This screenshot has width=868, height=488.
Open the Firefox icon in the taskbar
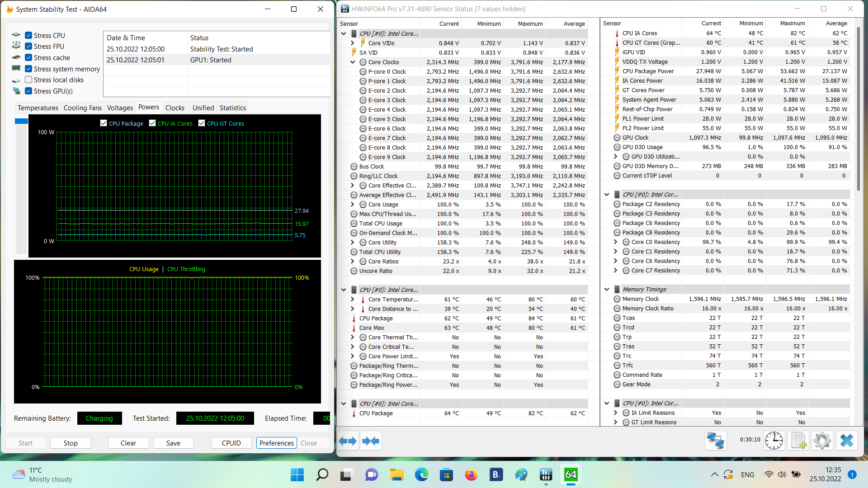pos(471,475)
